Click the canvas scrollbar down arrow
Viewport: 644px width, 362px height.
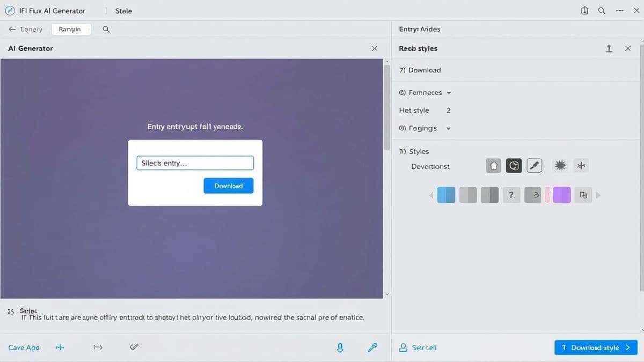(x=387, y=294)
